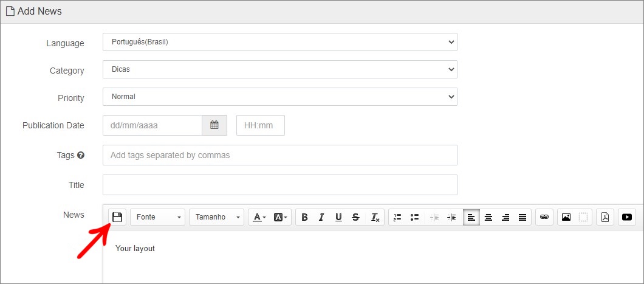This screenshot has width=644, height=284.
Task: Center-align the text
Action: [488, 218]
